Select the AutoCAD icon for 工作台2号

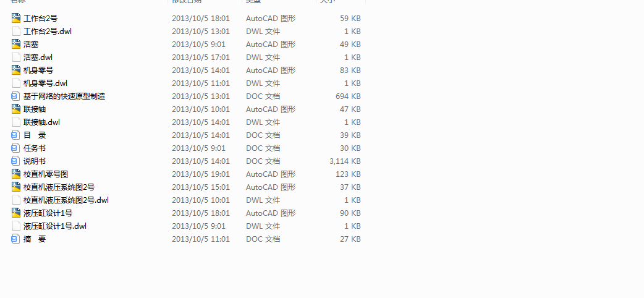click(16, 18)
